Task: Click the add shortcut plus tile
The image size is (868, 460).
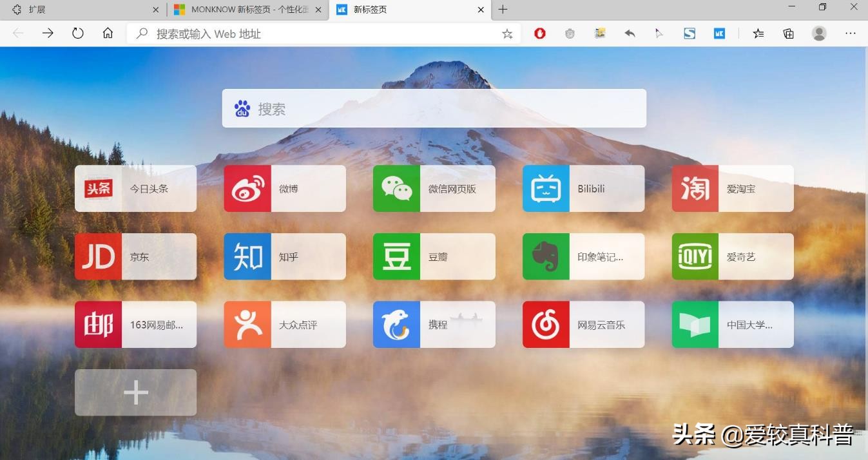Action: point(135,392)
